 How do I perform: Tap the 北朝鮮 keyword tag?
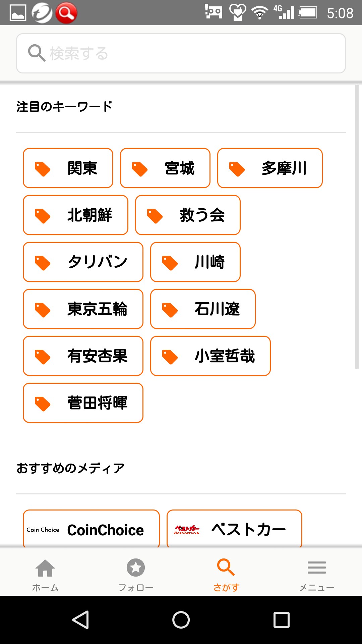[x=75, y=215]
